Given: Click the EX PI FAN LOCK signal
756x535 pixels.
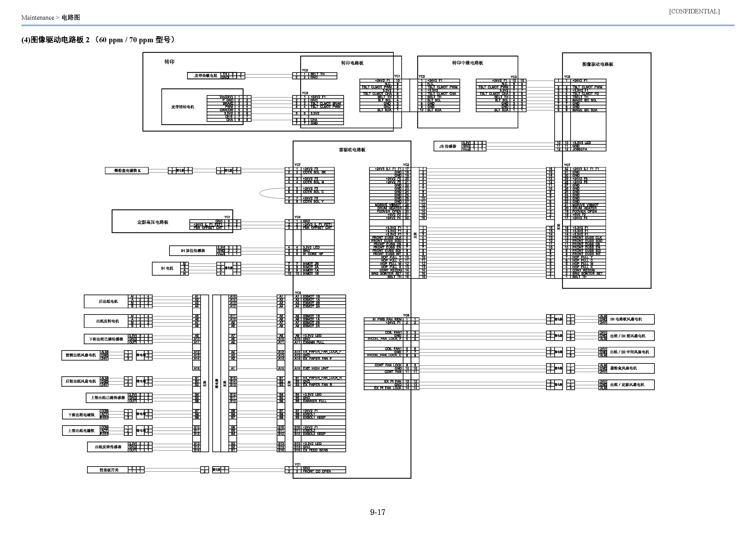Looking at the screenshot, I should point(387,388).
